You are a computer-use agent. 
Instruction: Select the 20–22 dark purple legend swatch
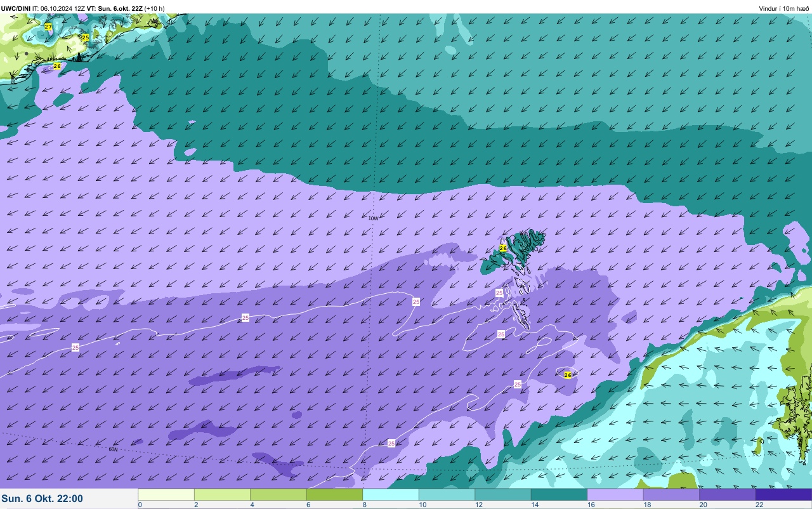point(728,494)
